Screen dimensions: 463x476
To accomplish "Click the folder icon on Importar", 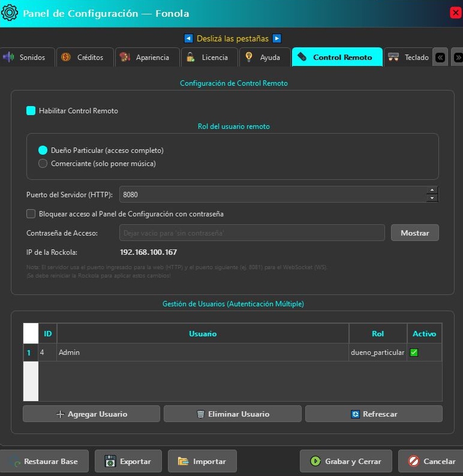I will (x=183, y=462).
